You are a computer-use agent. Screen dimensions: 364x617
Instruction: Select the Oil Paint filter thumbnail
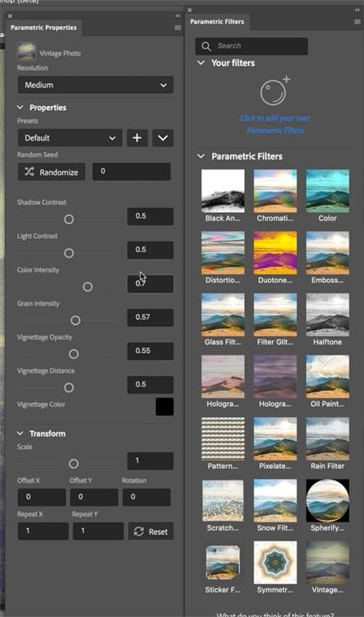(x=328, y=377)
